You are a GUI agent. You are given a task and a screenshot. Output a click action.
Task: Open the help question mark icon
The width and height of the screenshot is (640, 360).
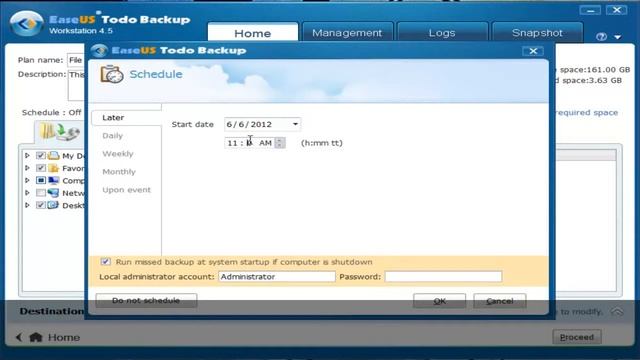(x=601, y=37)
